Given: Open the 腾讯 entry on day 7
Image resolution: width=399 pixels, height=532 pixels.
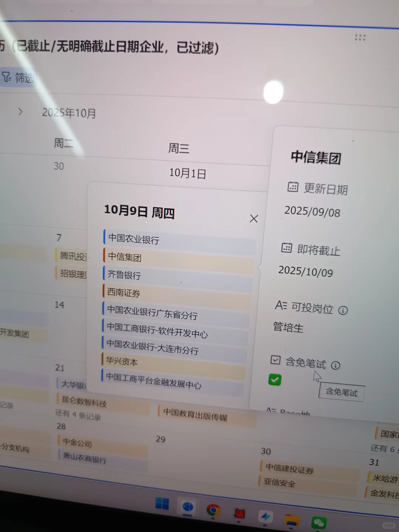Looking at the screenshot, I should click(72, 256).
